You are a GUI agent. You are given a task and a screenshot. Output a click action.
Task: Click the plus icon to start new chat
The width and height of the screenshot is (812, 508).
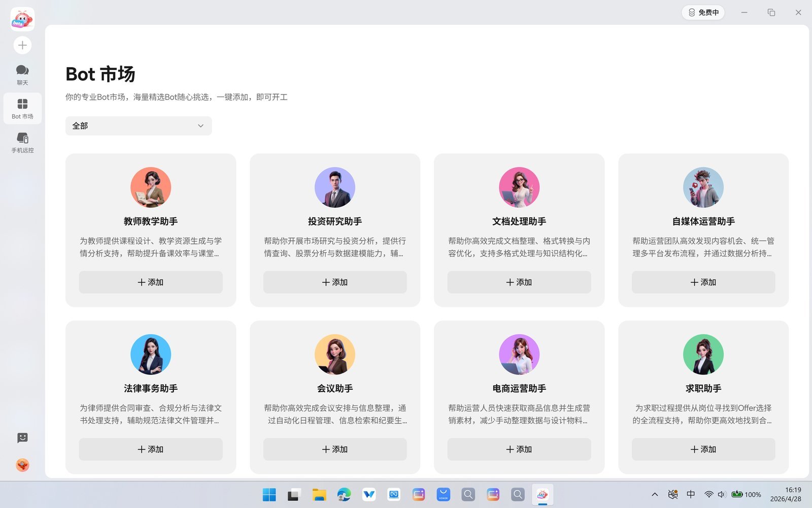click(x=22, y=45)
